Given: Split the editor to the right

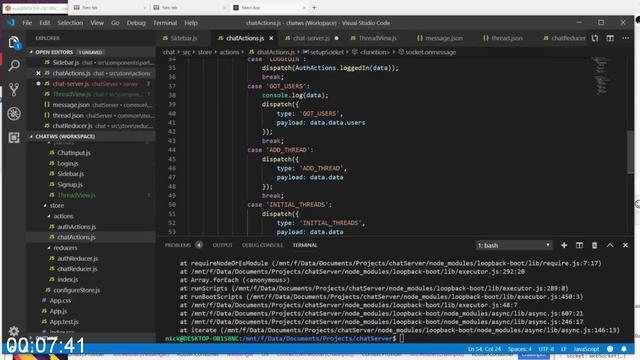Looking at the screenshot, I should click(x=610, y=38).
